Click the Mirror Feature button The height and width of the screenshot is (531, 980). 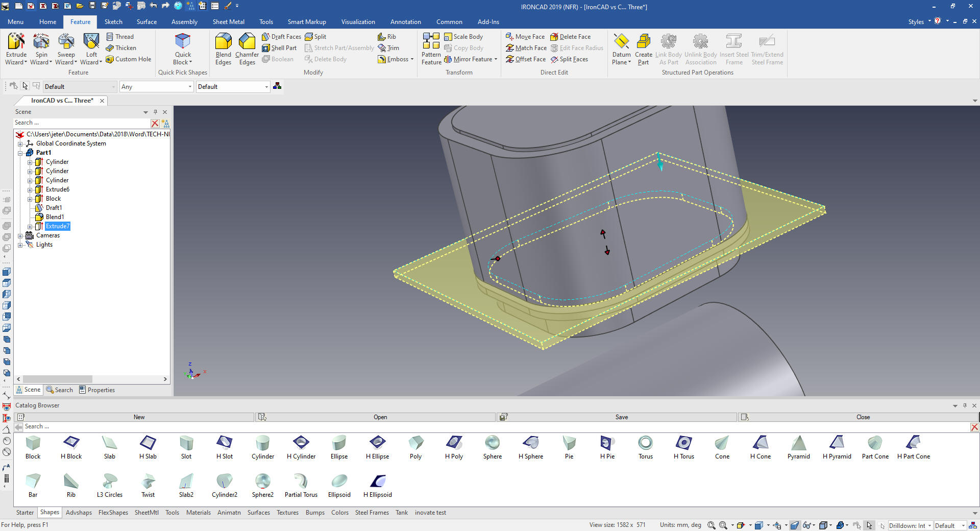click(472, 59)
